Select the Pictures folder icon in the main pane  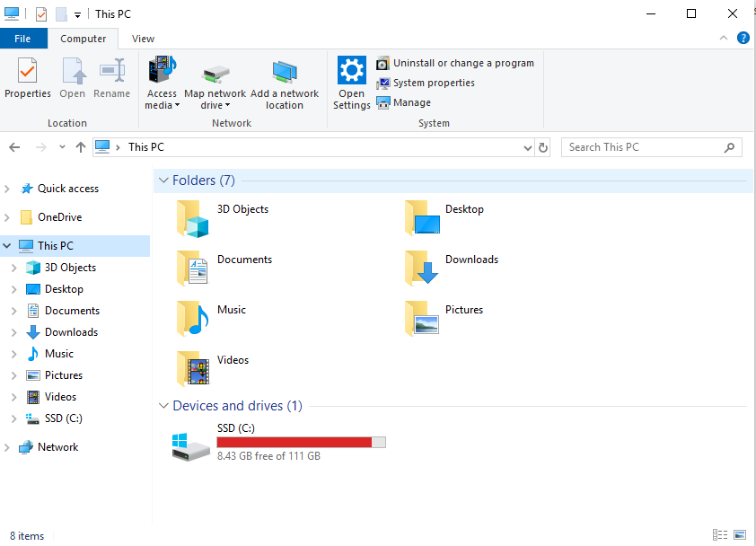(x=422, y=318)
